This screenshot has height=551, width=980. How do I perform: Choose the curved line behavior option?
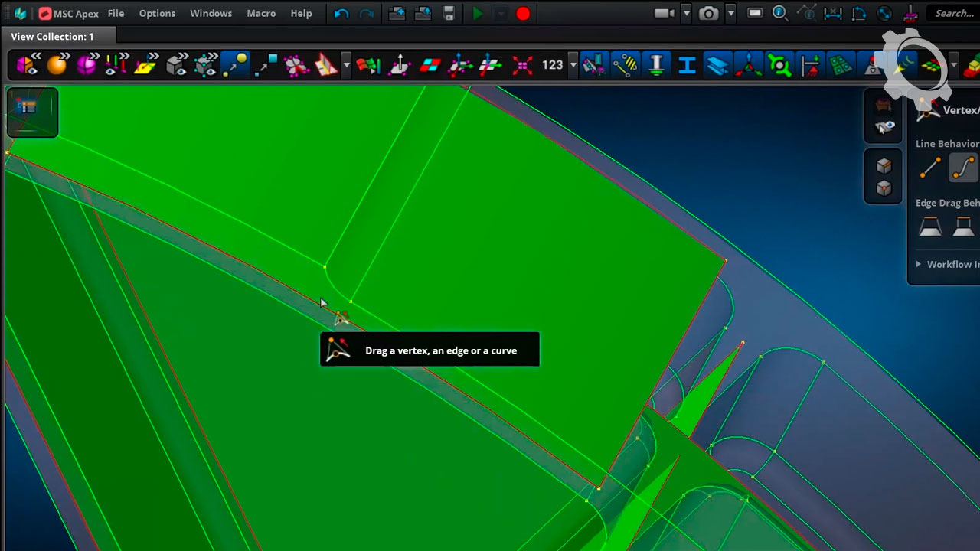(x=963, y=168)
